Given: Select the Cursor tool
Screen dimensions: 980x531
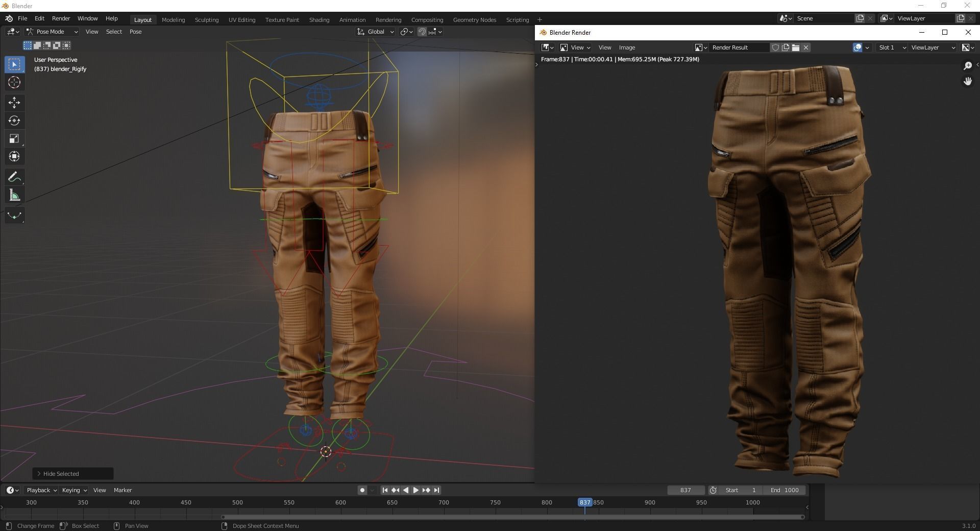Looking at the screenshot, I should pos(14,82).
